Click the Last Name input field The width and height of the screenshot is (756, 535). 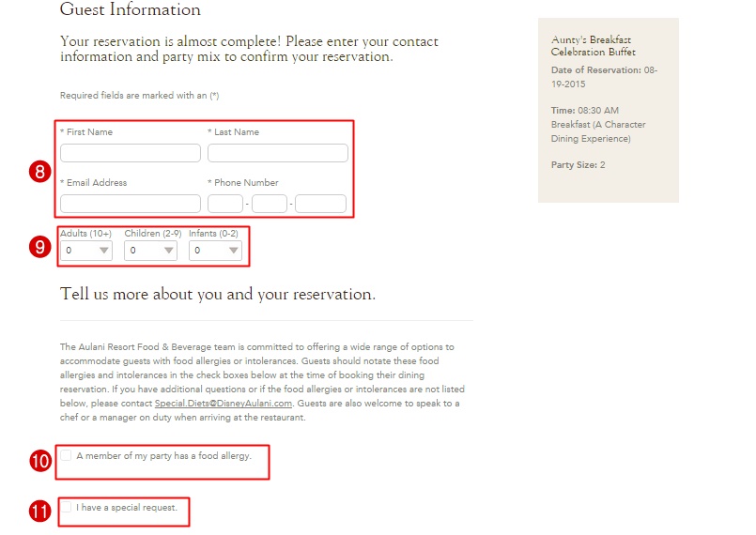click(278, 153)
